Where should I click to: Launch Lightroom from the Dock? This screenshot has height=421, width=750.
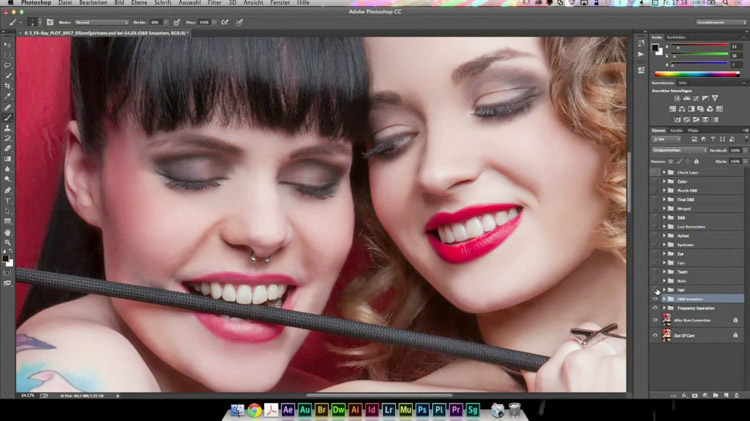click(388, 410)
